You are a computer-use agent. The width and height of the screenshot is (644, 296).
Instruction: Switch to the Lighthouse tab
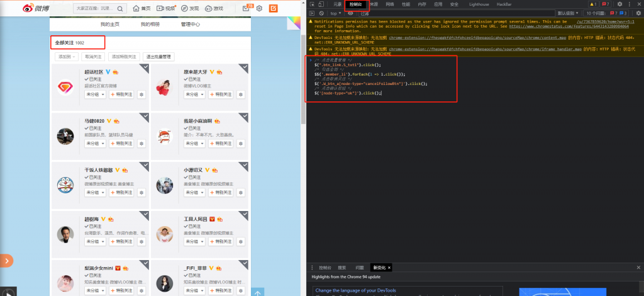(479, 4)
